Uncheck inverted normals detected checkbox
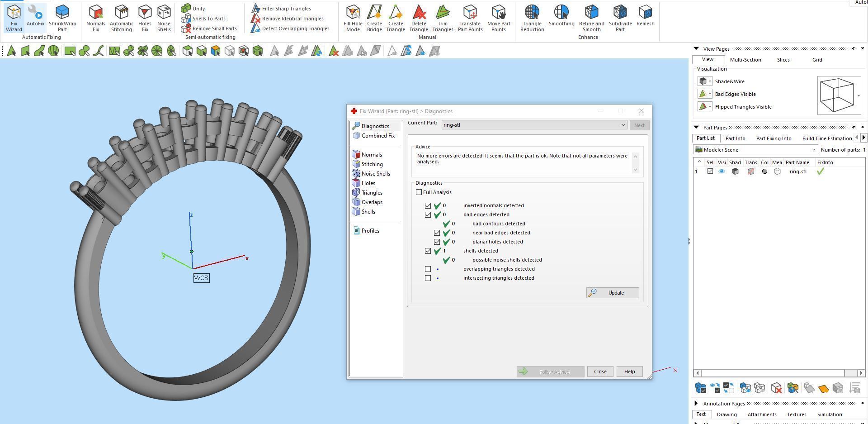 point(428,205)
